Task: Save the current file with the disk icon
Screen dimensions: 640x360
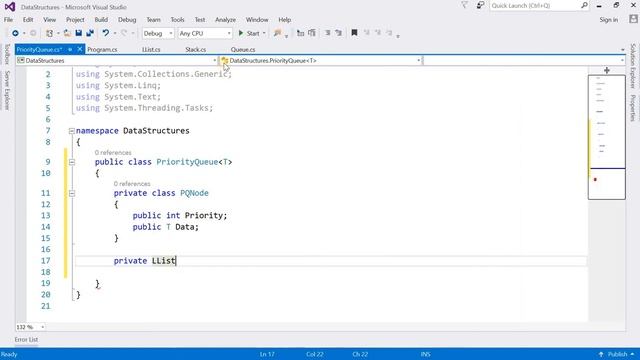Action: coord(79,33)
